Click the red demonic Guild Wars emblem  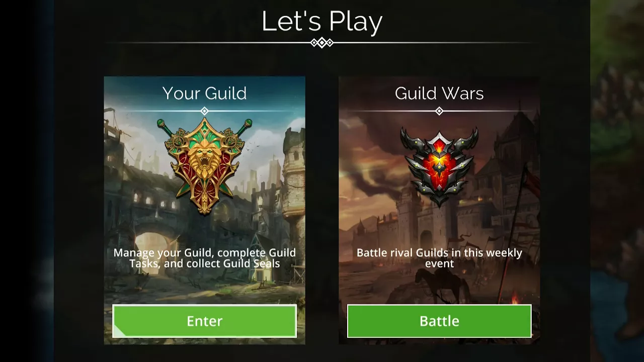tap(439, 166)
